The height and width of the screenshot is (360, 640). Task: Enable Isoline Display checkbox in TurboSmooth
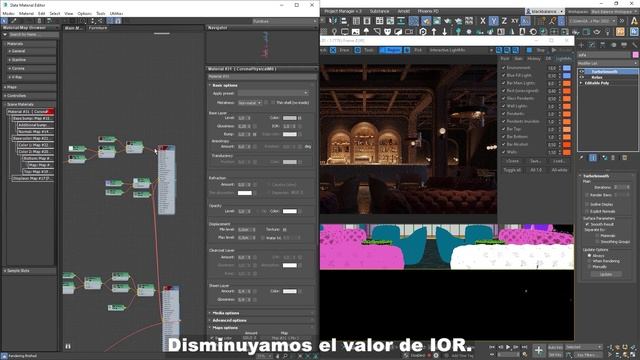pyautogui.click(x=587, y=204)
